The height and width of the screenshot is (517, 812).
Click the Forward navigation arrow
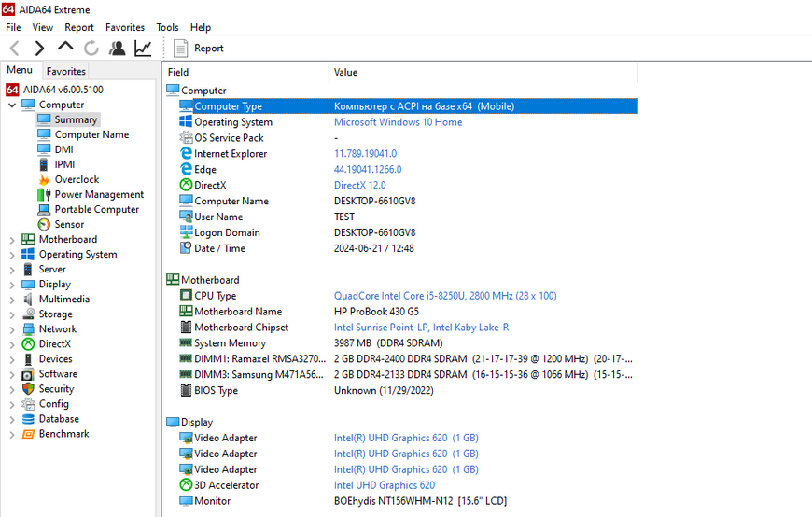pos(39,49)
